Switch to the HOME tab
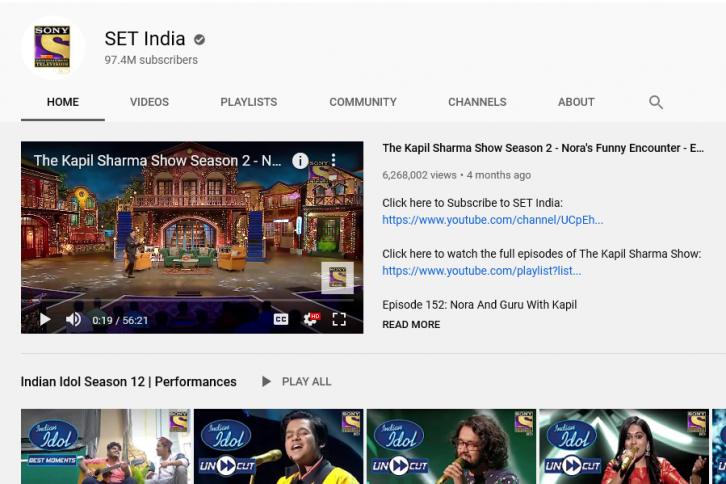726x484 pixels. (63, 102)
